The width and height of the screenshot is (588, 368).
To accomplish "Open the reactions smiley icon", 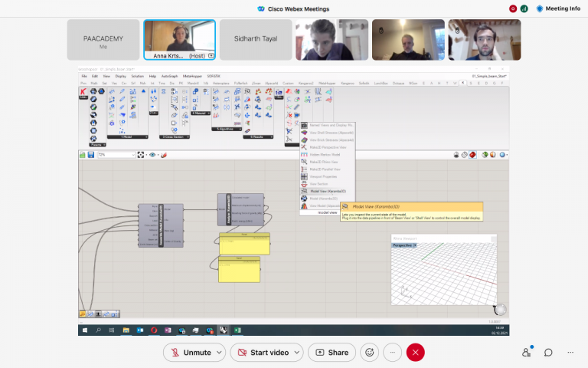I will point(370,352).
